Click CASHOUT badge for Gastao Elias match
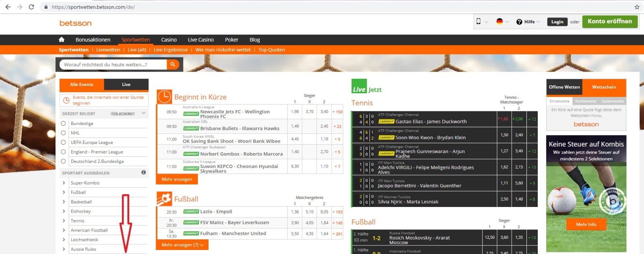The width and height of the screenshot is (644, 254). click(386, 121)
